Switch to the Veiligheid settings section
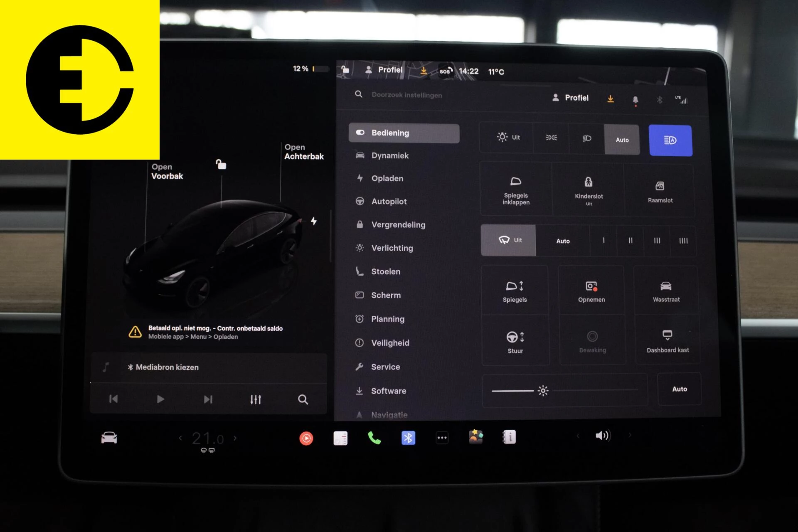 pos(390,343)
